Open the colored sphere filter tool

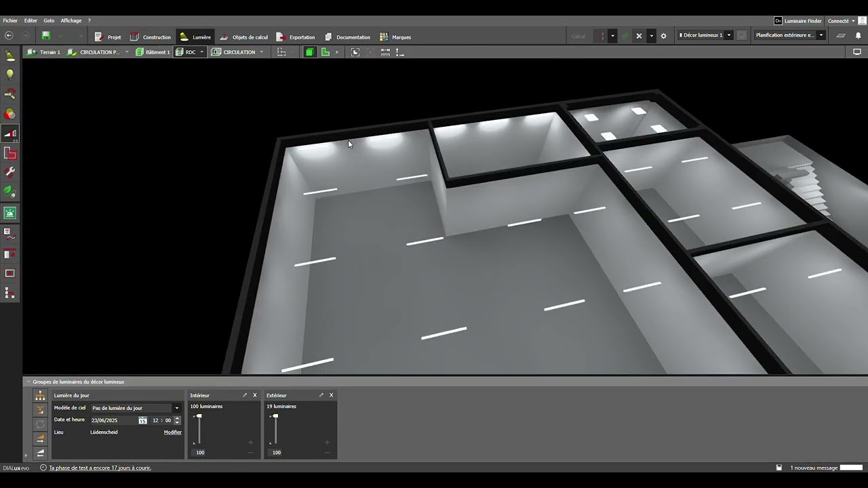coord(10,114)
